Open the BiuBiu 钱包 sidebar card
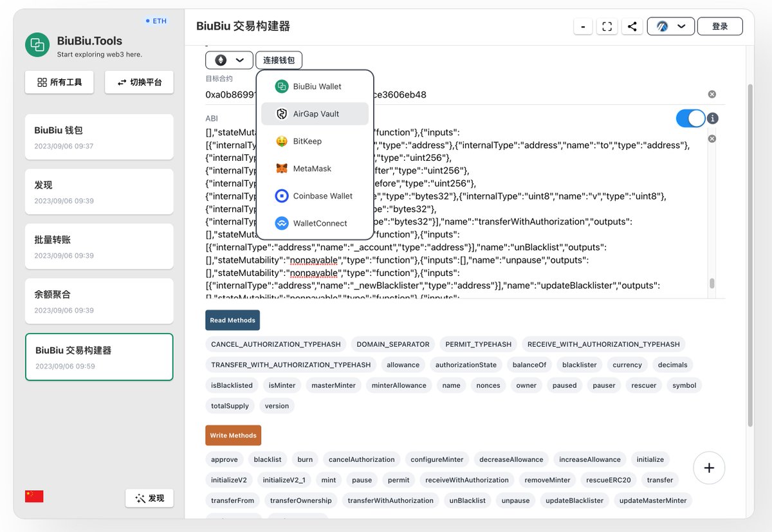Screen dimensions: 772x532 point(99,137)
